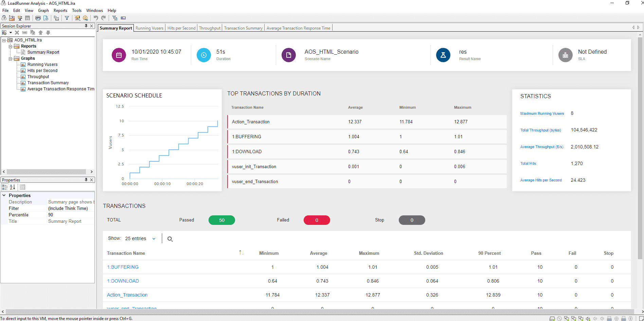Collapse the Graphs tree node
Viewport: 644px width, 321px height.
pyautogui.click(x=11, y=58)
